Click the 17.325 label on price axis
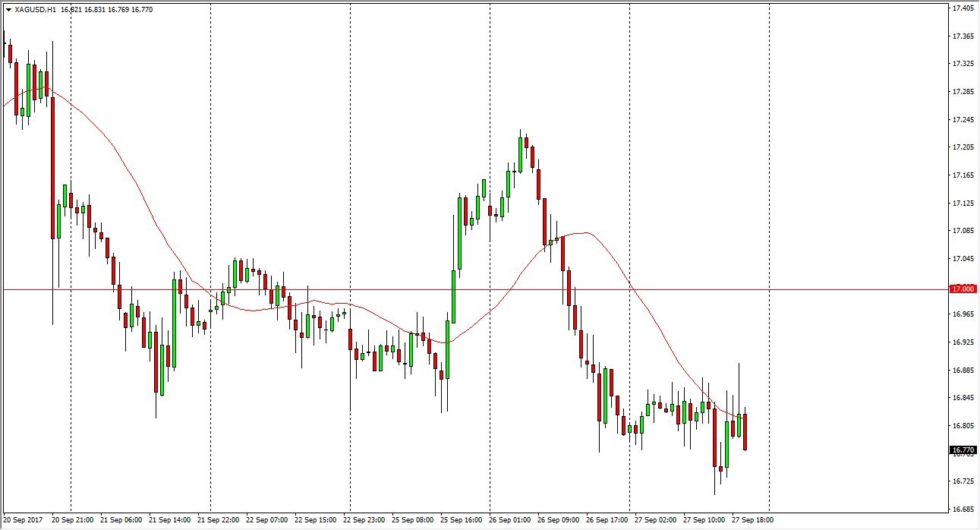The image size is (980, 530). click(963, 64)
